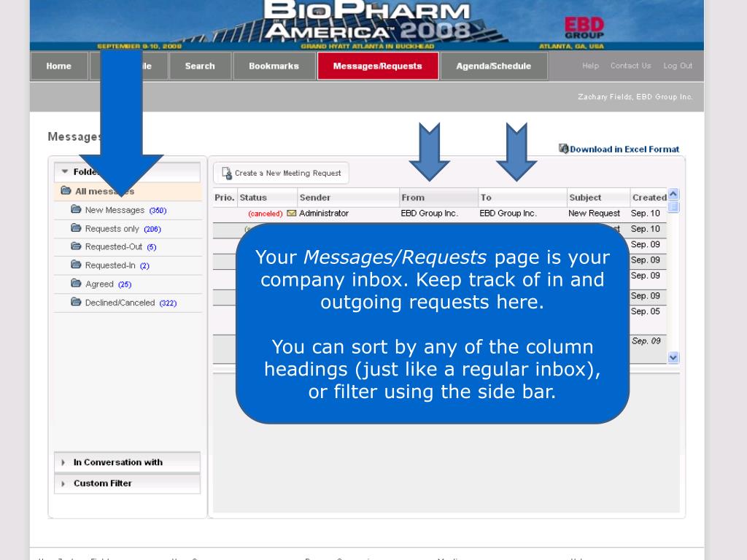This screenshot has width=747, height=560.
Task: Open the Home tab
Action: (x=59, y=66)
